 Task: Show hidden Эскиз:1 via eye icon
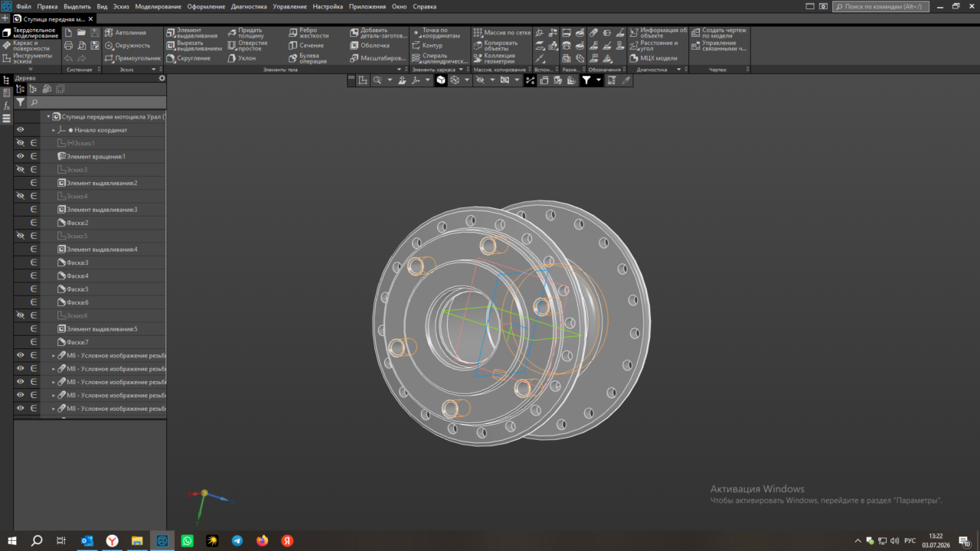[21, 143]
